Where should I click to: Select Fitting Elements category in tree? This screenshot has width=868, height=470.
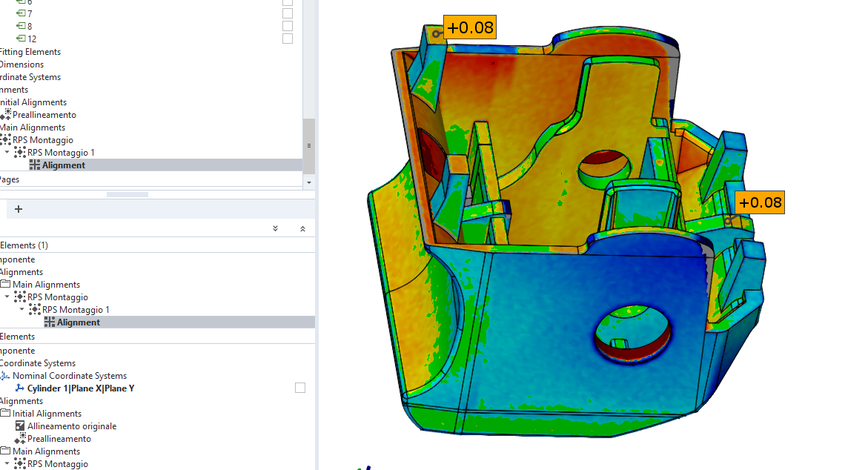tap(30, 52)
